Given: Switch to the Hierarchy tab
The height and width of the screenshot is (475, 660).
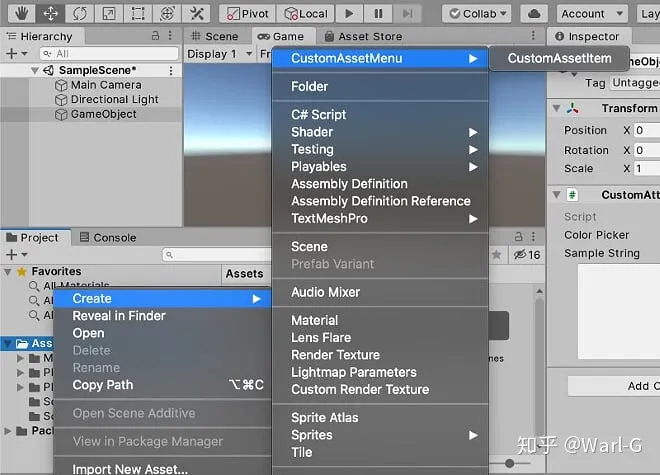Looking at the screenshot, I should coord(40,37).
